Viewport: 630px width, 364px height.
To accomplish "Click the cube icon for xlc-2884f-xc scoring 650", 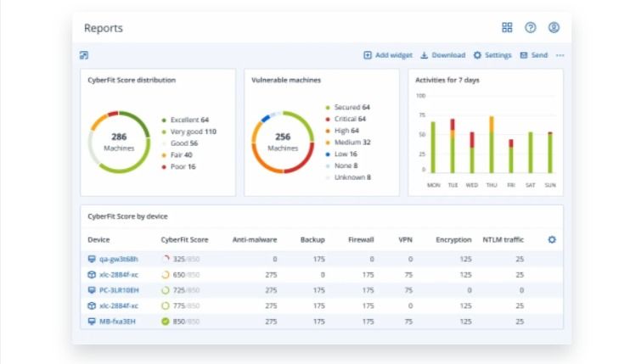I will (92, 275).
